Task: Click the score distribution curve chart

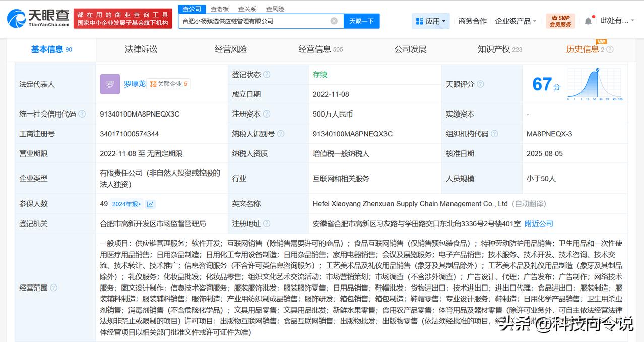Action: 595,84
